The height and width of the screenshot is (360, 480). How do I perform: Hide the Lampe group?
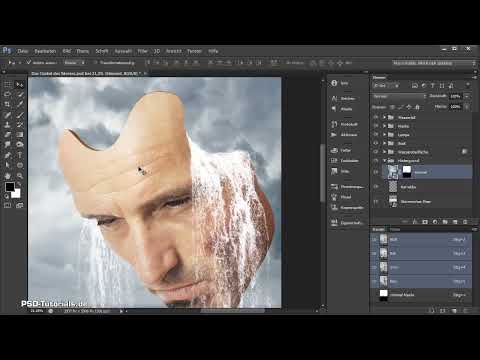click(376, 135)
